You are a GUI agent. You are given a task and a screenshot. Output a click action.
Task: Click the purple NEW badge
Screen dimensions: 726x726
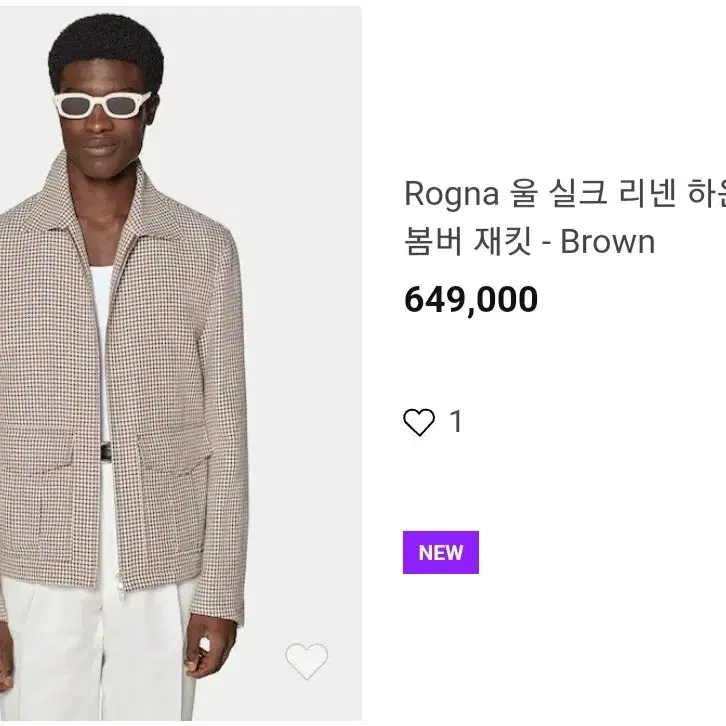(441, 552)
